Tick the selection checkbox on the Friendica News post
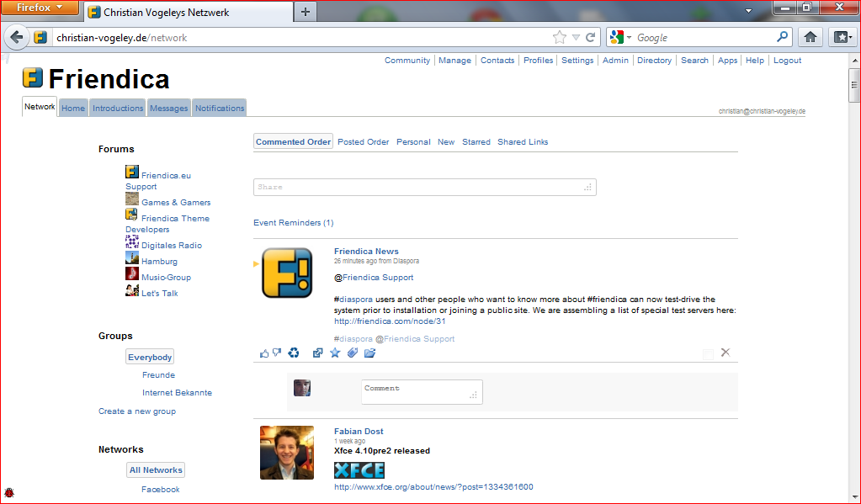Viewport: 861px width, 504px height. point(708,354)
